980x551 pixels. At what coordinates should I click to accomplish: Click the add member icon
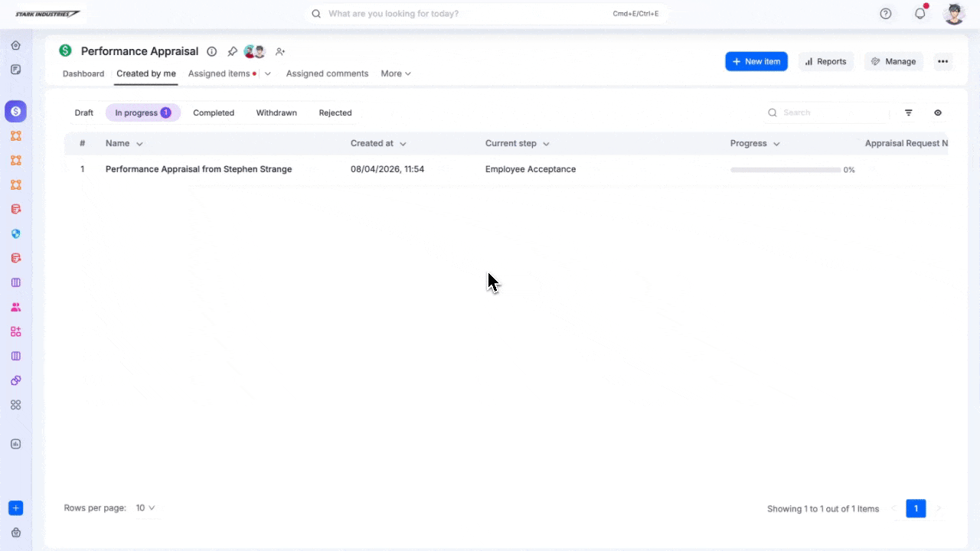click(280, 51)
